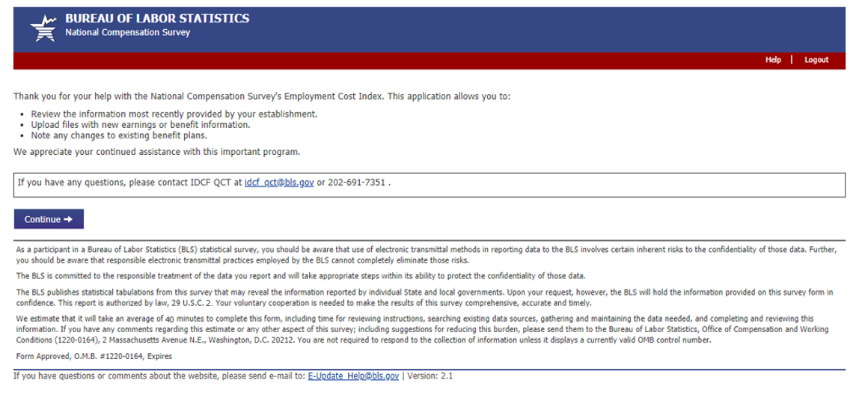Click the Bureau of Labor Statistics header title
Image resolution: width=868 pixels, height=395 pixels.
tap(157, 19)
